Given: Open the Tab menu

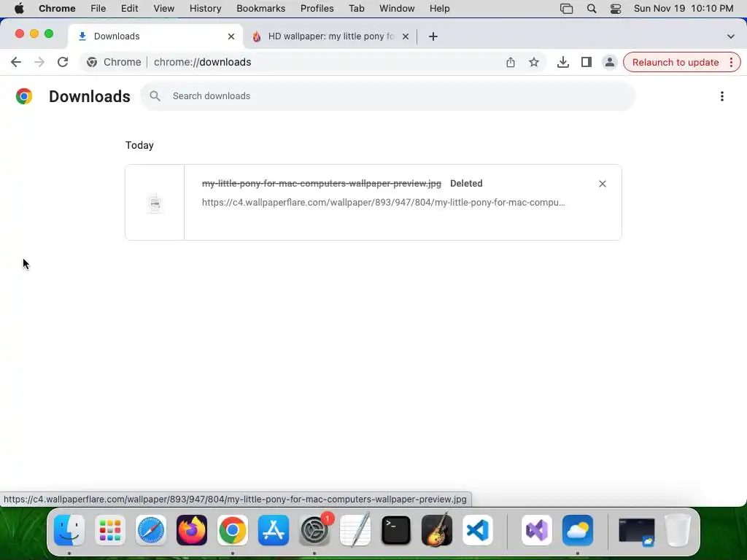Looking at the screenshot, I should coord(356,9).
